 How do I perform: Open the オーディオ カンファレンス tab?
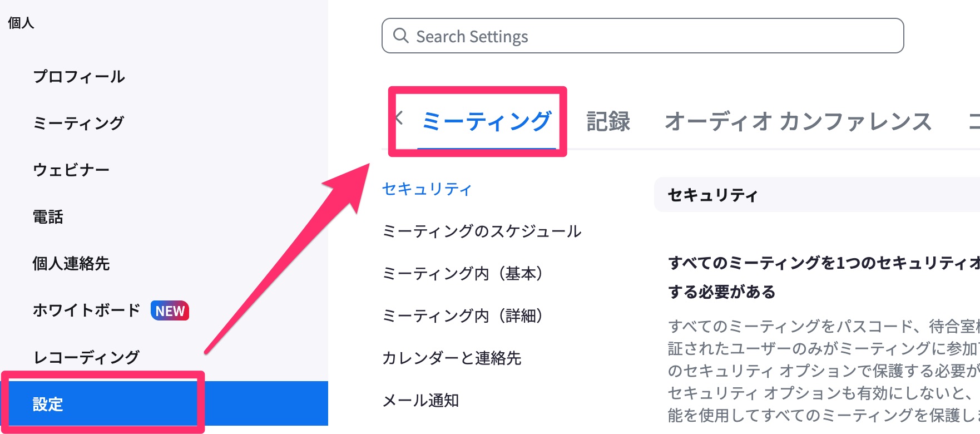pyautogui.click(x=798, y=121)
